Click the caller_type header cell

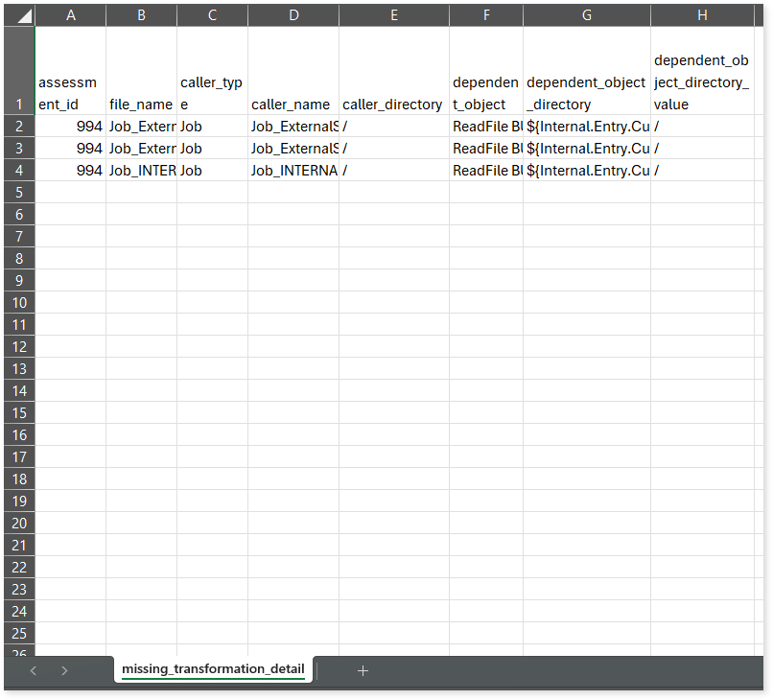tap(212, 93)
